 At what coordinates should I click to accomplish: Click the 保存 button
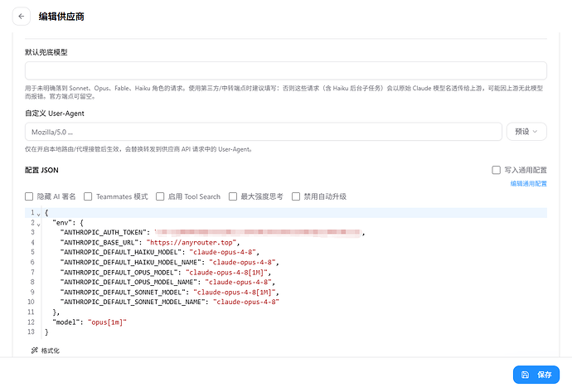pos(536,375)
